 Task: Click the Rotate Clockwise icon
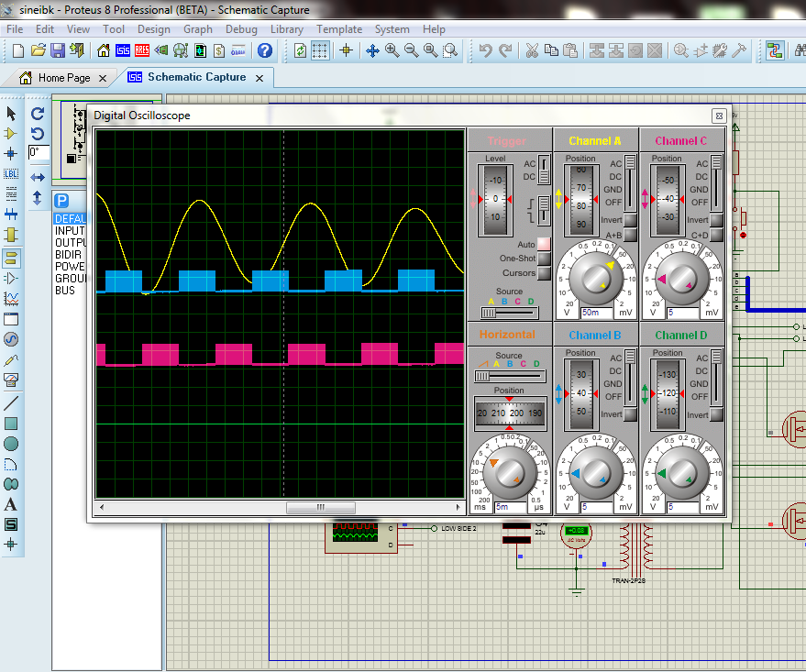38,114
